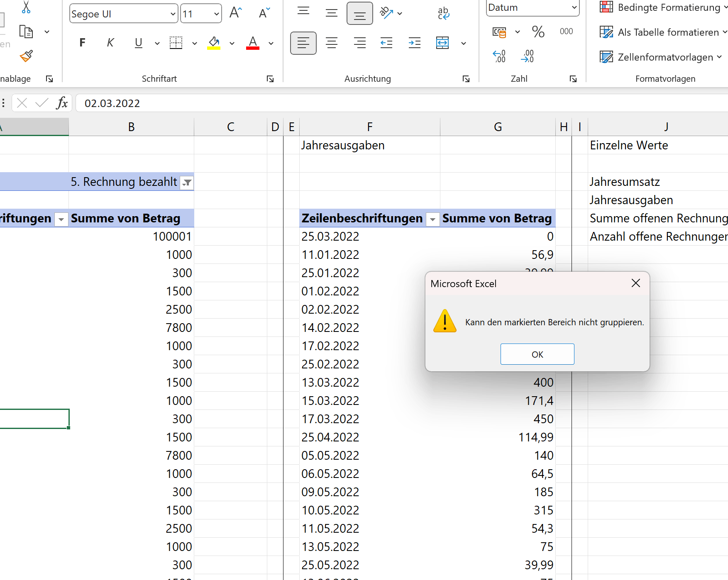Open the Rechnung bezahlt filter button

187,183
